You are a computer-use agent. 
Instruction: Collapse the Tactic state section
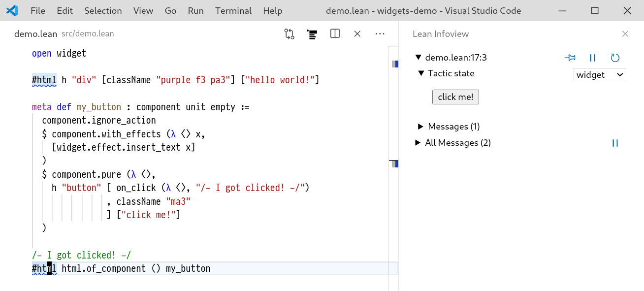point(421,73)
